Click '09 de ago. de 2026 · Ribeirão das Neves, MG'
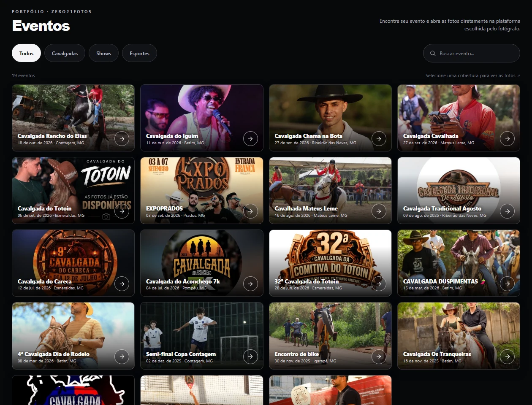Image resolution: width=532 pixels, height=405 pixels. [x=445, y=216]
